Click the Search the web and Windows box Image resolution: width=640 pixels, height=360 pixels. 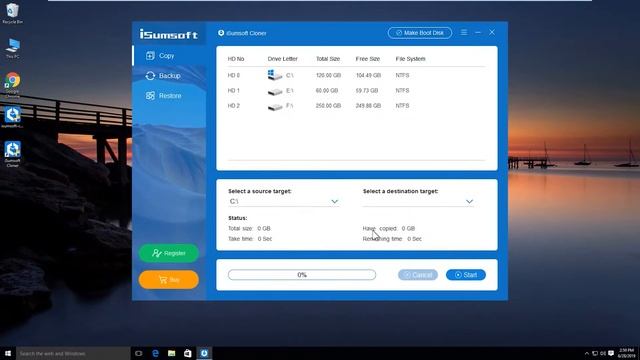(x=73, y=353)
